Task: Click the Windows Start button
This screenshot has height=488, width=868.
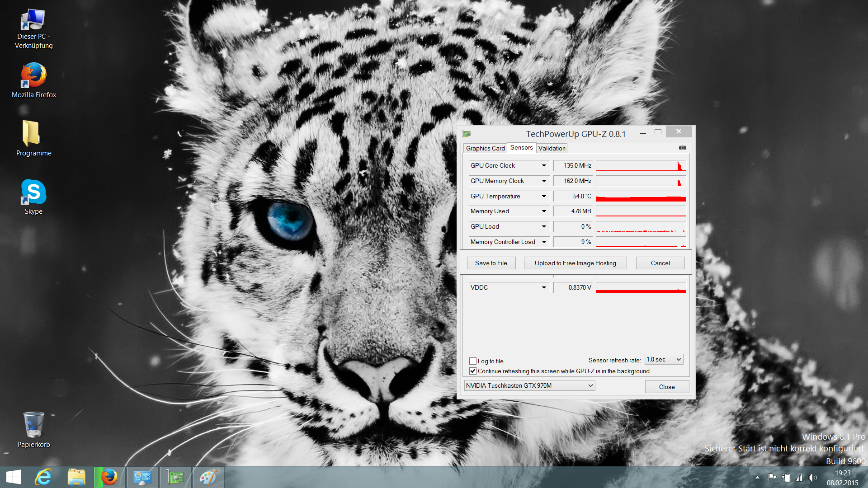Action: pos(14,477)
